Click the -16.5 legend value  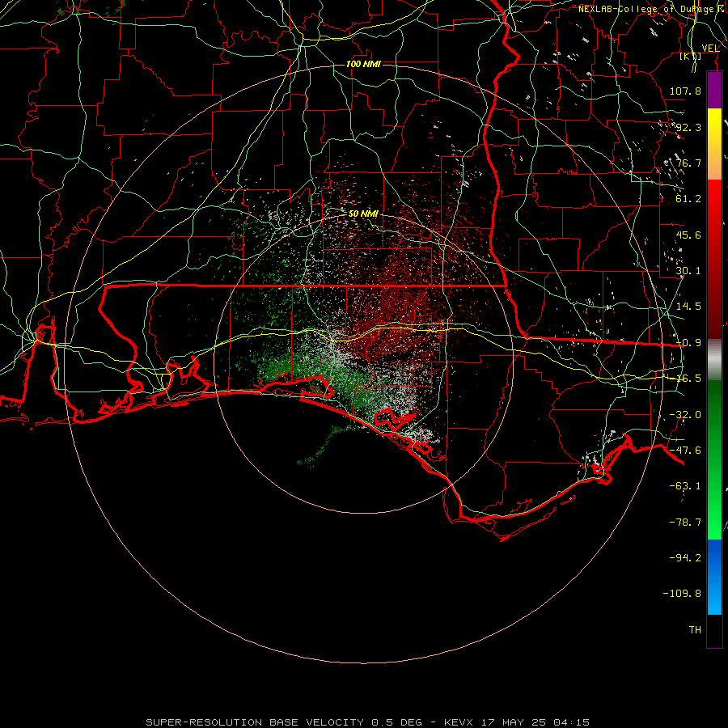tap(688, 379)
